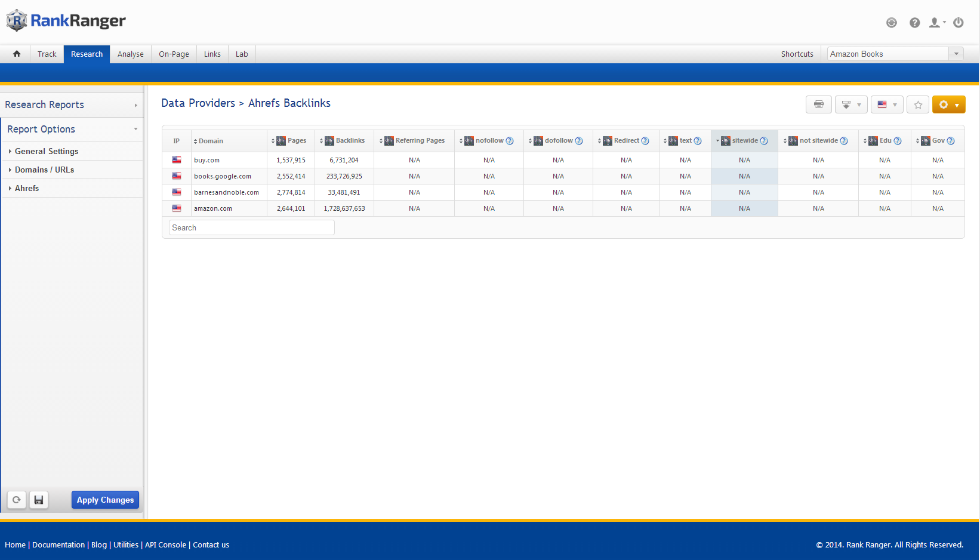Viewport: 980px width, 560px height.
Task: Click the refresh icon in sidebar footer
Action: (x=17, y=500)
